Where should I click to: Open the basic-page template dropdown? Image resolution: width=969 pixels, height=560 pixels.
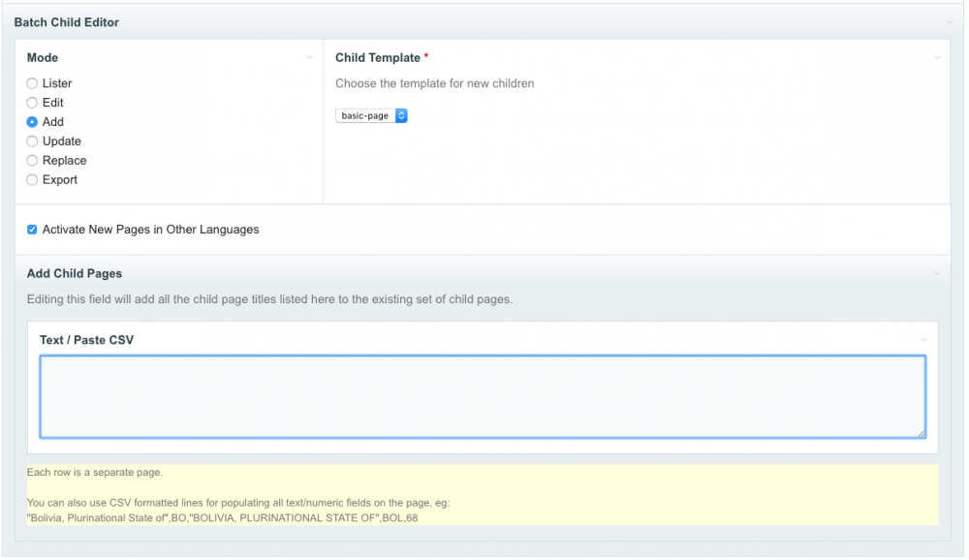pyautogui.click(x=372, y=116)
